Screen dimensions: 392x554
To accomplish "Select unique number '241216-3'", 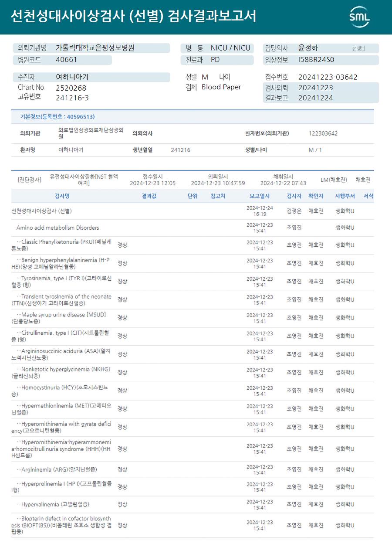I will click(72, 98).
